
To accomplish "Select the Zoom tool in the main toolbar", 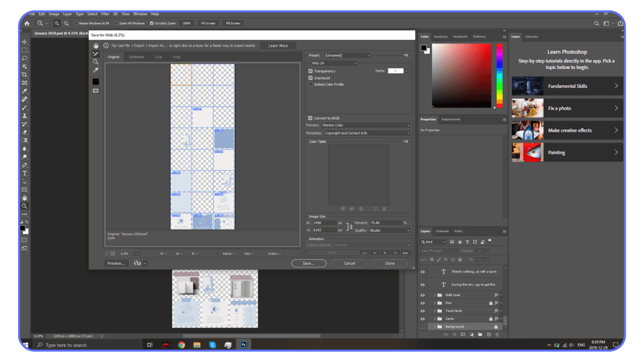I will pos(24,206).
